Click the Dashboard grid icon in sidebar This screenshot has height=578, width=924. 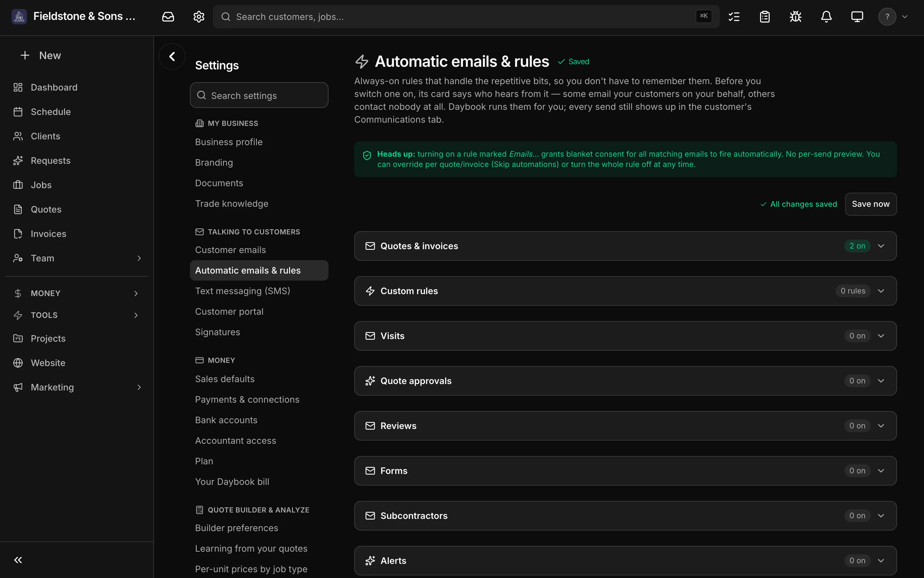point(18,88)
